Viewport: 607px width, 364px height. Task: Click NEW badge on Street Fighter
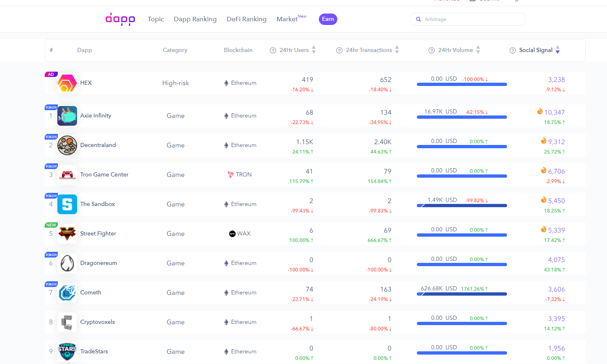(51, 225)
